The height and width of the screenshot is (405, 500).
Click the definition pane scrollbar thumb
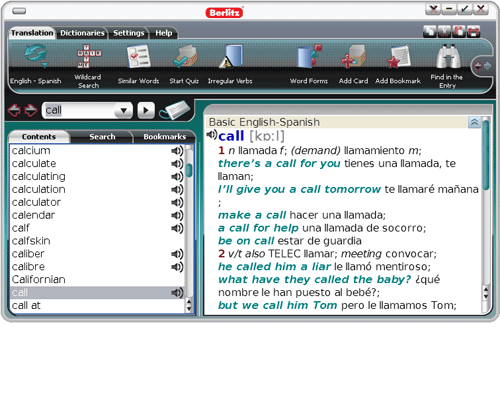pyautogui.click(x=486, y=155)
